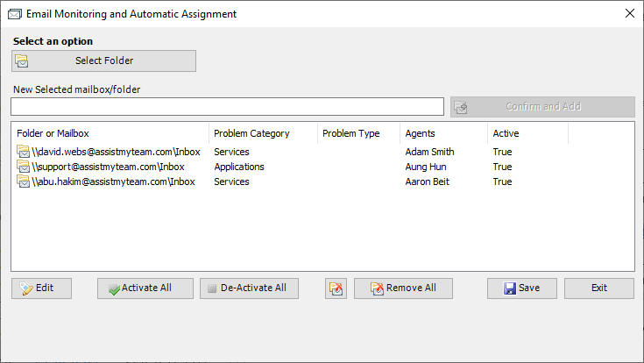Click the Select Folder button
Screen dimensions: 644x363
pos(103,60)
